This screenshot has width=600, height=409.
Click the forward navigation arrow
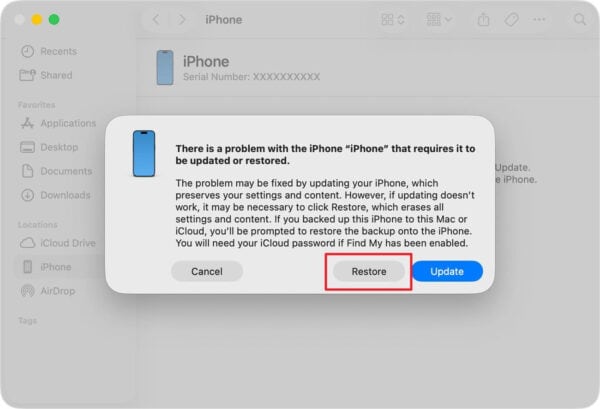pos(182,20)
